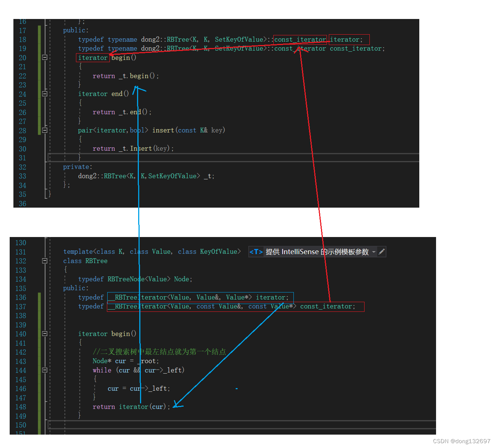The width and height of the screenshot is (496, 448).
Task: Collapse iterator end() block at line 24
Action: pos(45,94)
